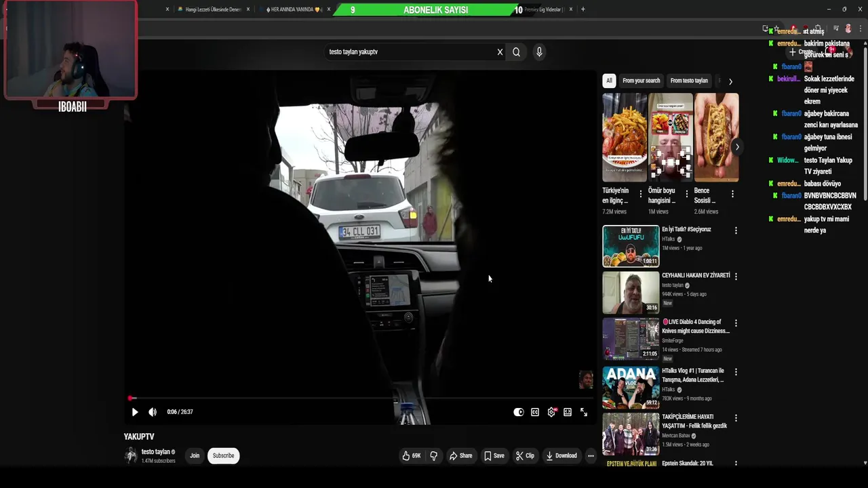The height and width of the screenshot is (488, 868).
Task: Download the video
Action: click(x=561, y=455)
